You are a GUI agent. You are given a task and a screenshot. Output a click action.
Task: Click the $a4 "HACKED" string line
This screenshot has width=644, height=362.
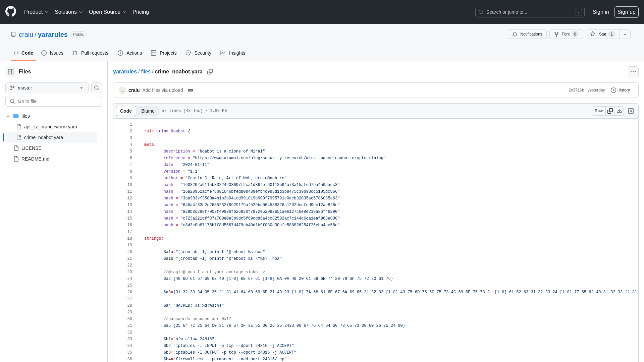pyautogui.click(x=194, y=306)
